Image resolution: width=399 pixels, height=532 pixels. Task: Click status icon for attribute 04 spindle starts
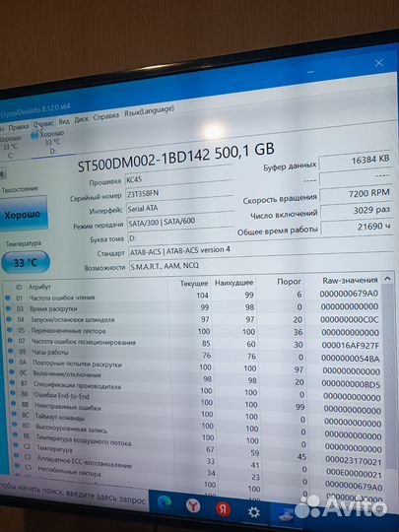point(9,319)
